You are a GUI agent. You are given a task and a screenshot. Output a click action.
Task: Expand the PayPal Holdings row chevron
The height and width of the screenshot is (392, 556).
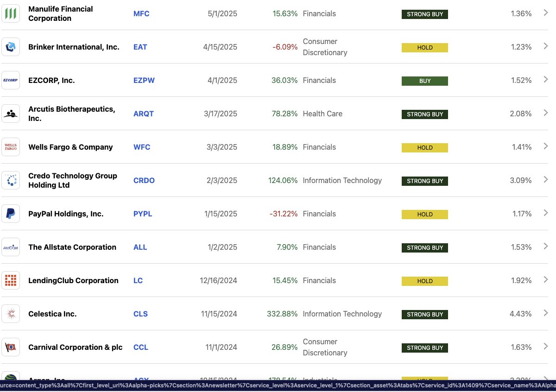click(x=546, y=213)
